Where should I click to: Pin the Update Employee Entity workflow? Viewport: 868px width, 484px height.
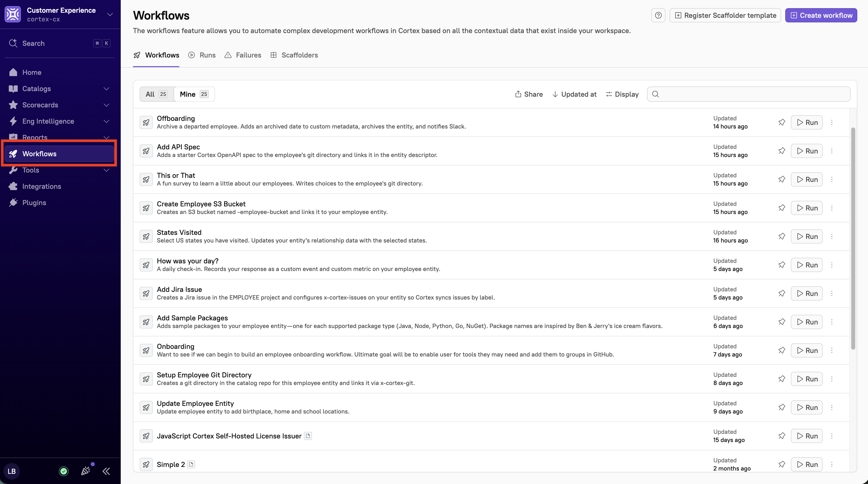point(782,407)
